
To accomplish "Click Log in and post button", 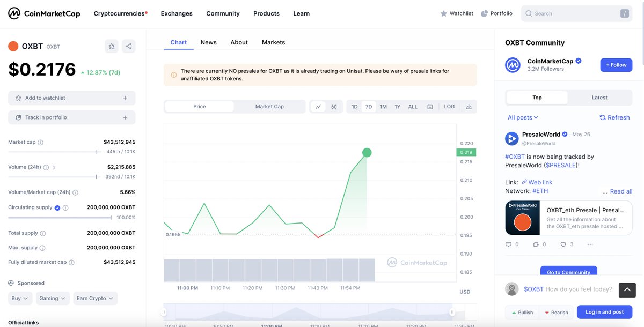I will [604, 312].
